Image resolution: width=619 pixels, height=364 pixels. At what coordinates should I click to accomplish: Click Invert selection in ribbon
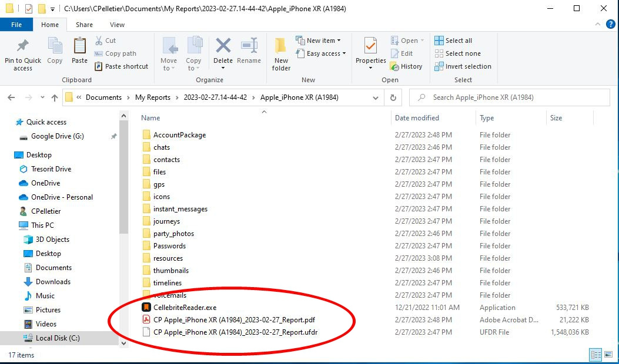coord(463,66)
